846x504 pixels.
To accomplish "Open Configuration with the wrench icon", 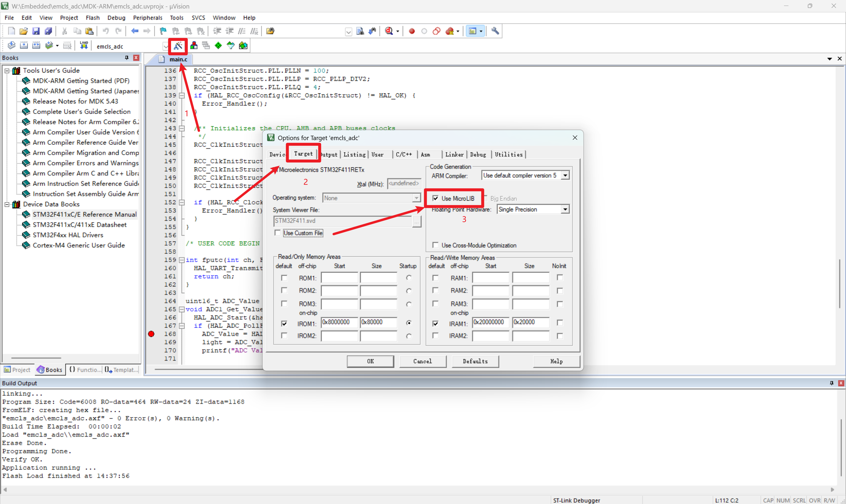I will point(495,31).
